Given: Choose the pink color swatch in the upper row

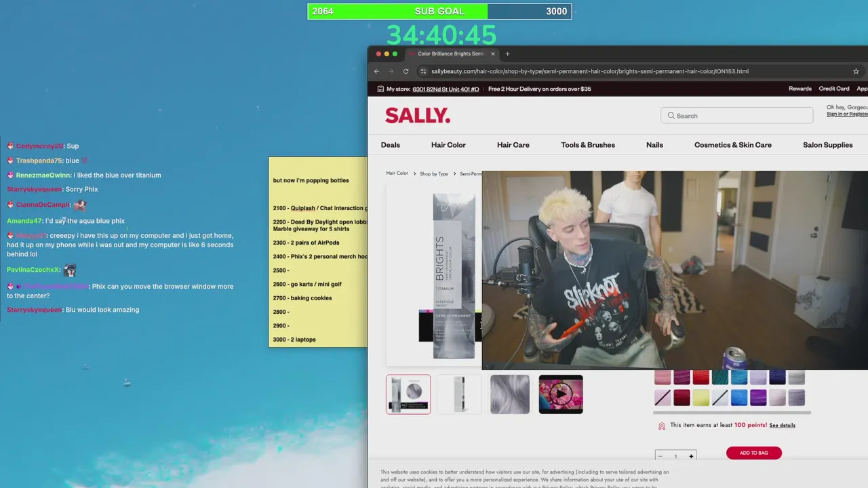Looking at the screenshot, I should pyautogui.click(x=663, y=377).
